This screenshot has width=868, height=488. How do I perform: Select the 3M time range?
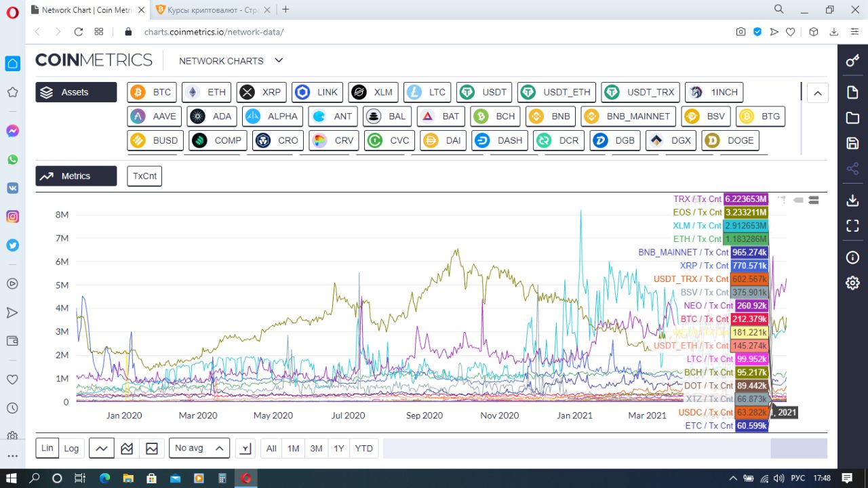click(x=316, y=448)
